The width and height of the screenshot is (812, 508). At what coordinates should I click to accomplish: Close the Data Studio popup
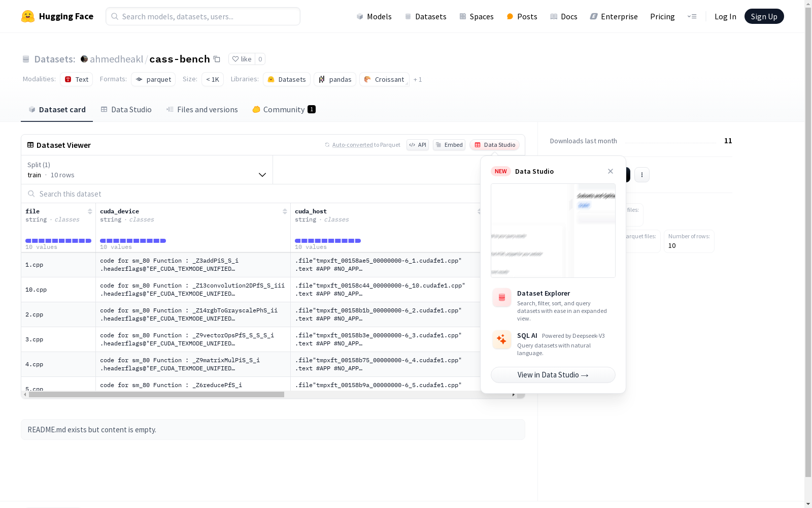[x=611, y=171]
